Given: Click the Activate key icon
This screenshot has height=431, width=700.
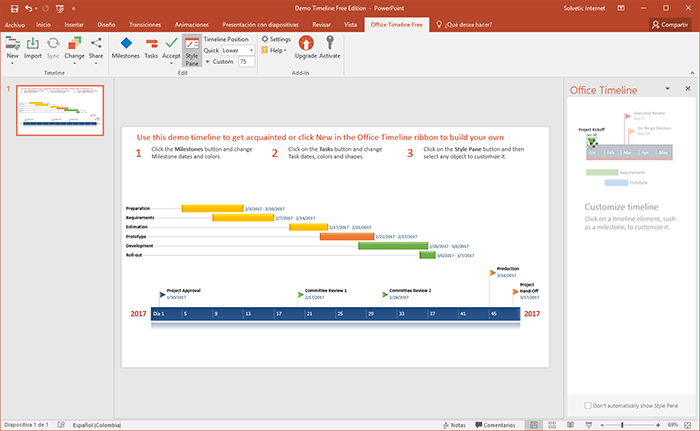Looking at the screenshot, I should pos(330,48).
